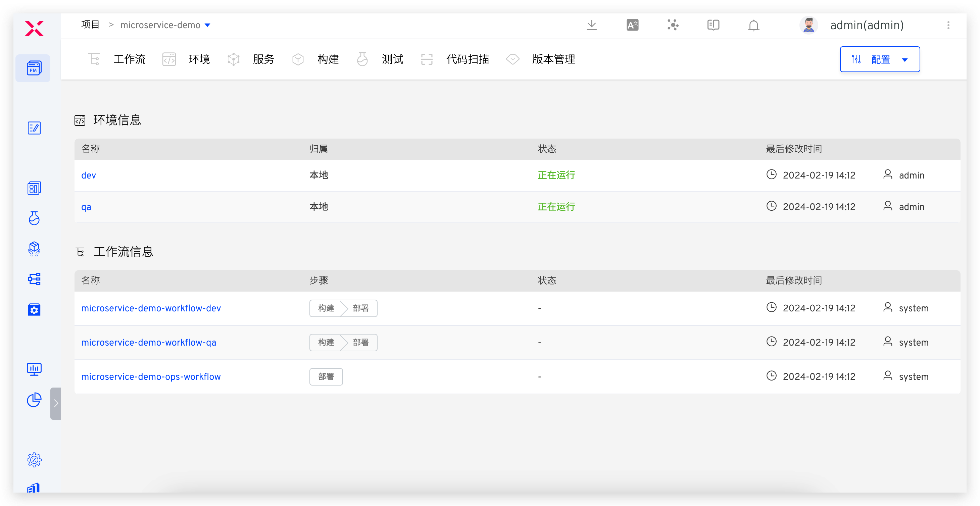Viewport: 980px width, 506px height.
Task: Open the blue gear-box sidebar icon
Action: tap(34, 310)
